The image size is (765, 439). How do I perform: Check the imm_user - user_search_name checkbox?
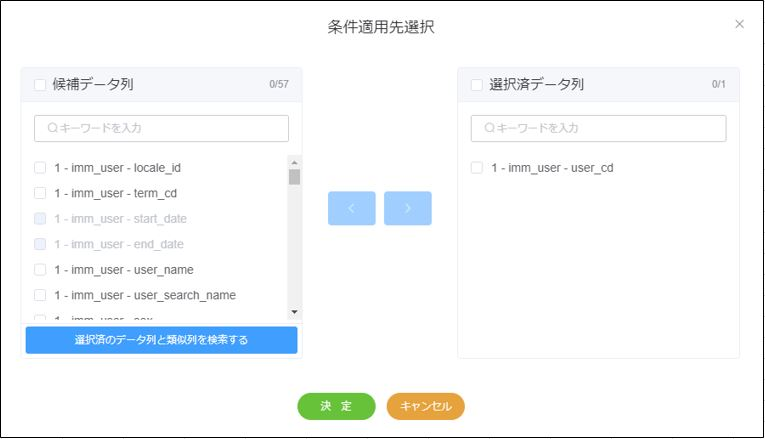40,295
